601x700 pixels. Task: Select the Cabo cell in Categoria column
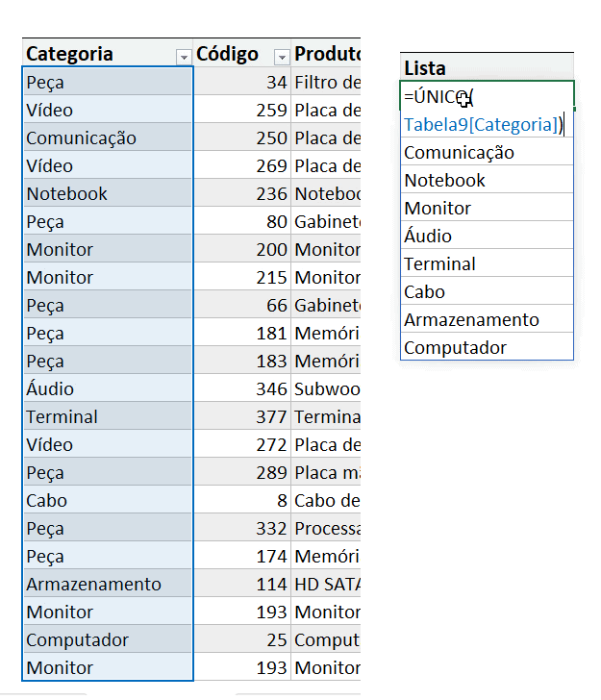[x=107, y=500]
